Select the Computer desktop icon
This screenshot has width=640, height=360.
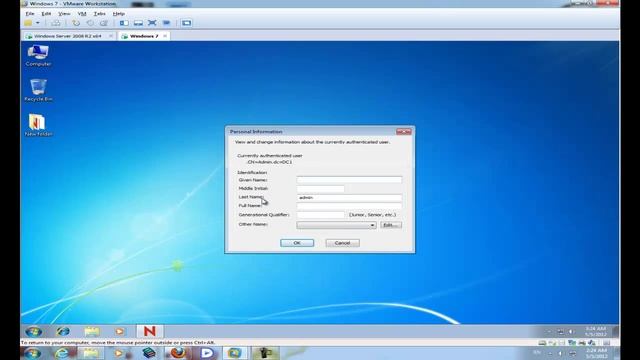pos(38,56)
